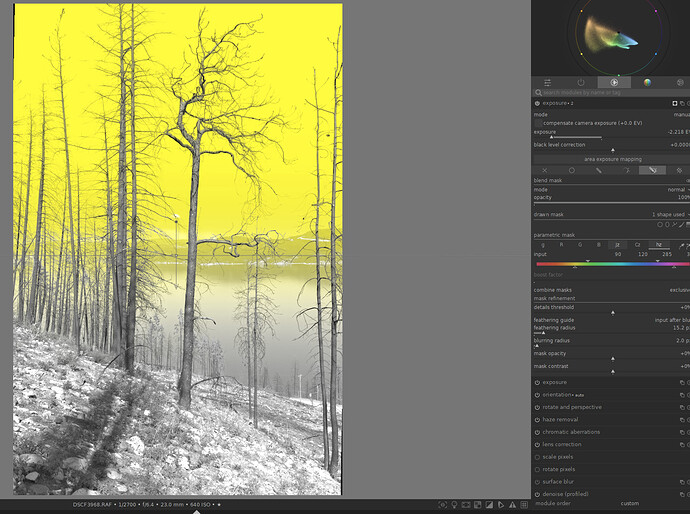This screenshot has height=514, width=690.
Task: Tick compensate camera exposure checkbox
Action: click(x=538, y=123)
